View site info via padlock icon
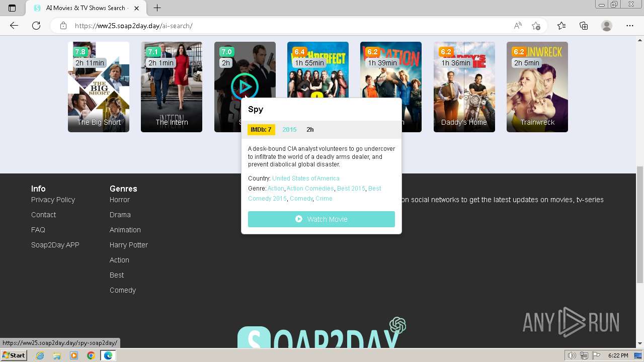This screenshot has height=362, width=644. point(63,26)
